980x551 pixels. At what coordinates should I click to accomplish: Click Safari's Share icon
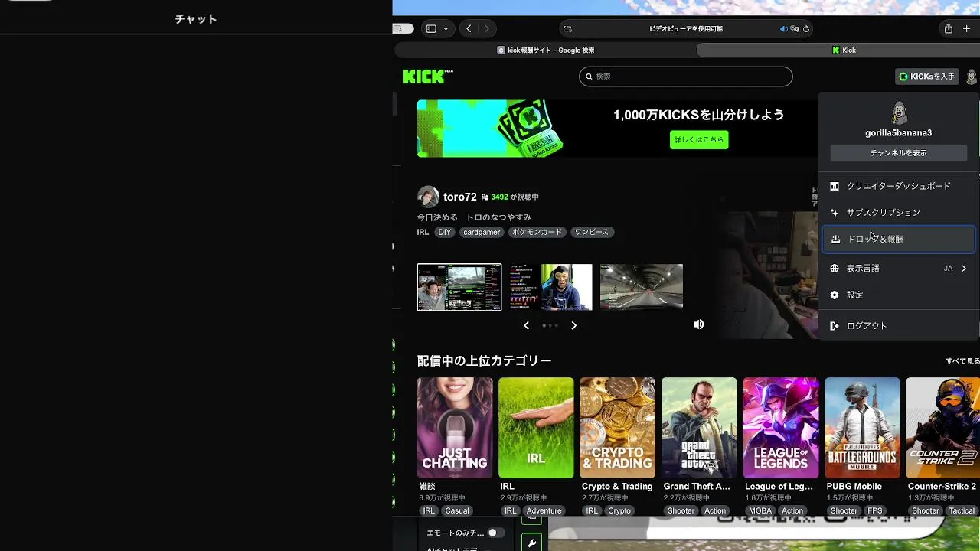click(x=948, y=29)
